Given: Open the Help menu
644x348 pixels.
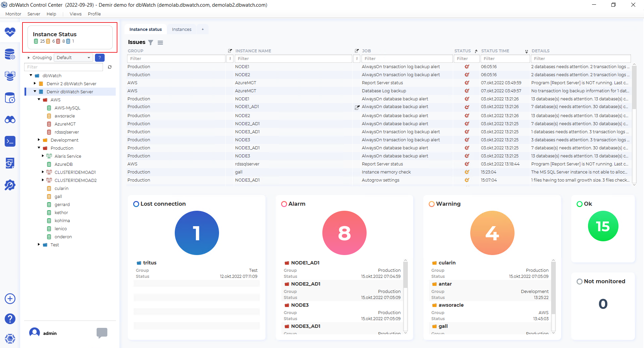Looking at the screenshot, I should pos(51,14).
